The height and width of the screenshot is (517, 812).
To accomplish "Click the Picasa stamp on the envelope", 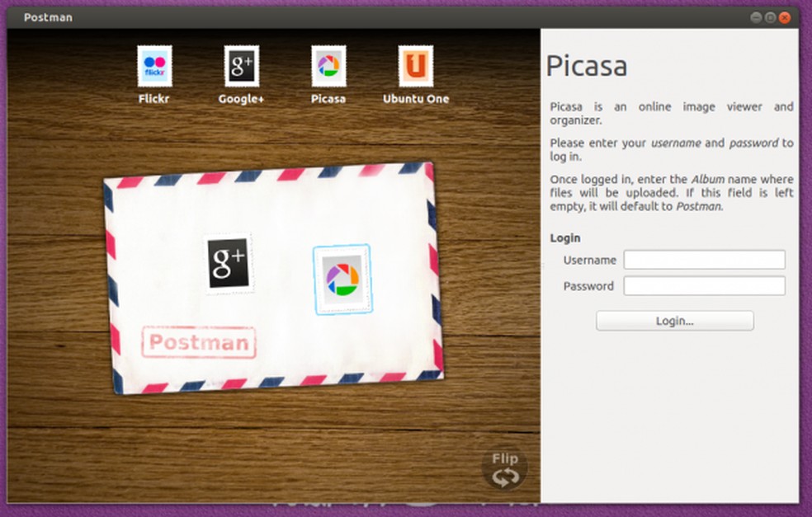I will coord(346,279).
